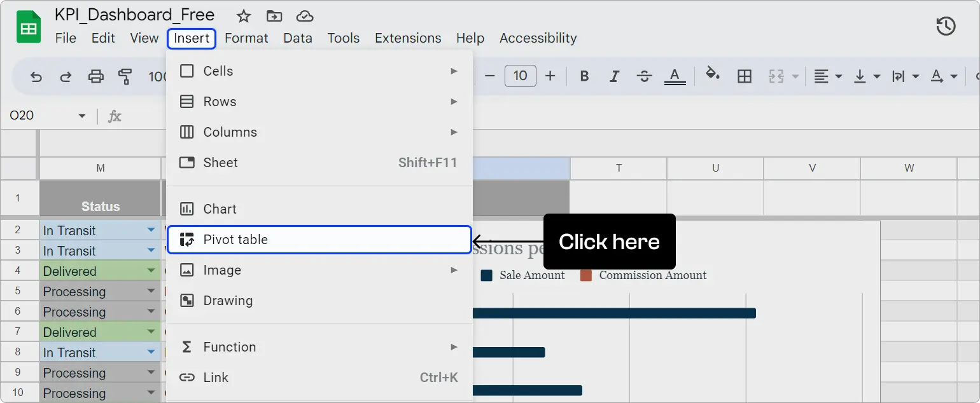Open the Print icon
Image resolution: width=980 pixels, height=403 pixels.
point(95,76)
